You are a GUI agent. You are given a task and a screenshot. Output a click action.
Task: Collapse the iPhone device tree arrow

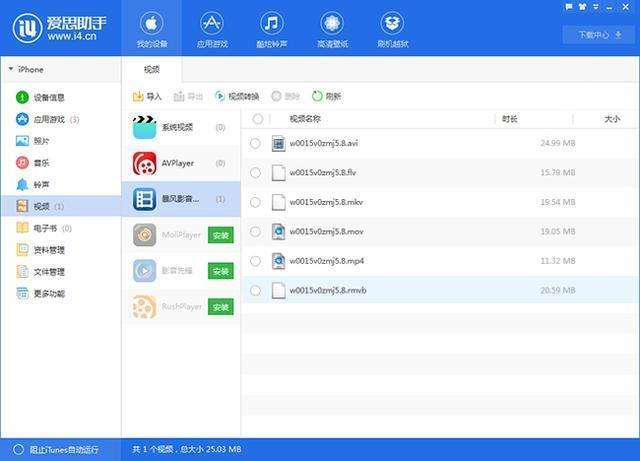click(x=11, y=69)
